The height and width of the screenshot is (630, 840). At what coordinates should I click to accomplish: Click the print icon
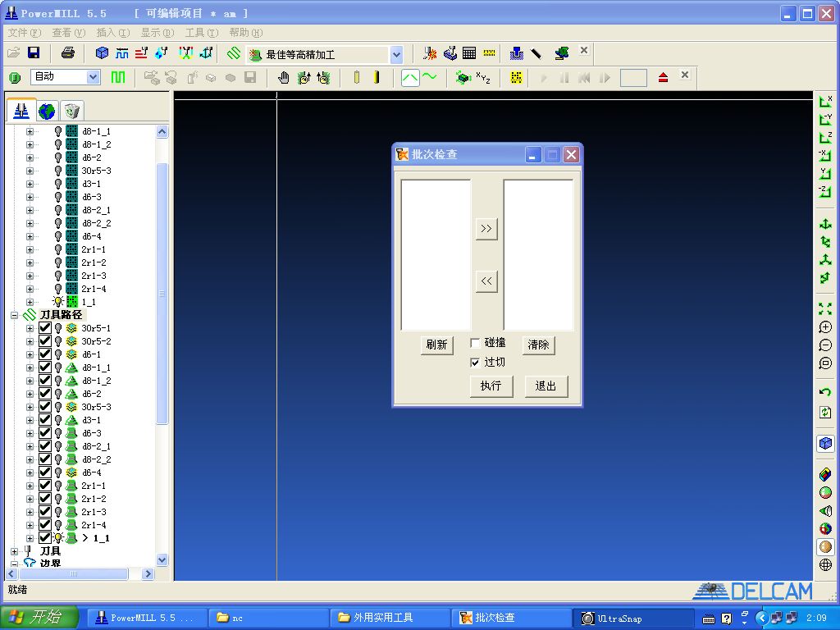tap(68, 53)
